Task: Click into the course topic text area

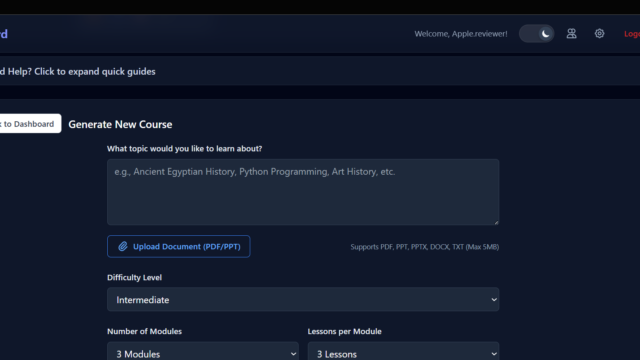Action: tap(303, 192)
